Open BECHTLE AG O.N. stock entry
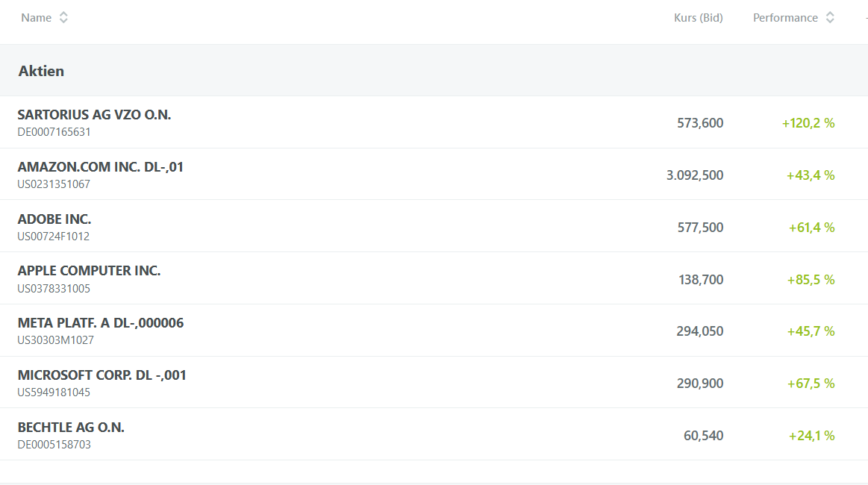 click(71, 428)
